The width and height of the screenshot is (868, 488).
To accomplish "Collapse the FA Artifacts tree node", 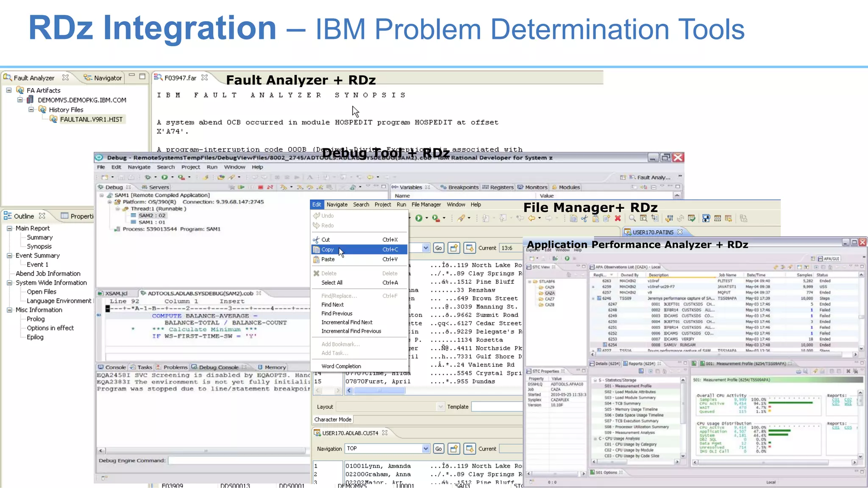I will tap(9, 90).
